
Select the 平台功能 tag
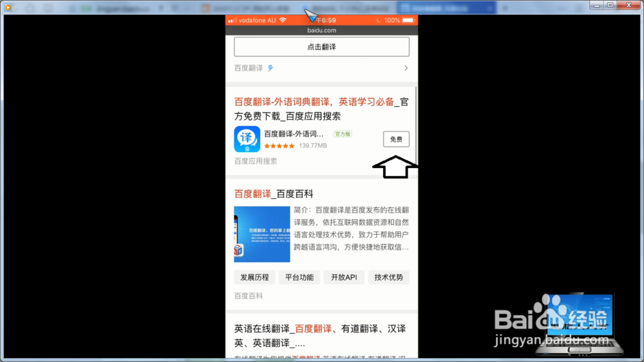tap(299, 278)
